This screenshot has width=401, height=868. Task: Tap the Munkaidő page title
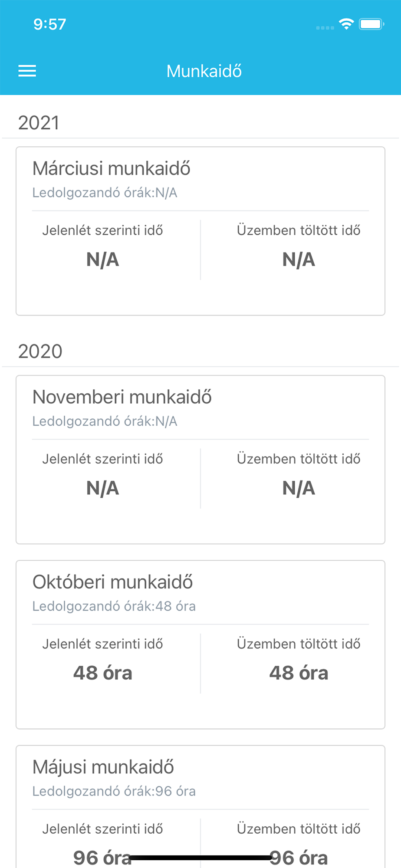click(x=204, y=71)
